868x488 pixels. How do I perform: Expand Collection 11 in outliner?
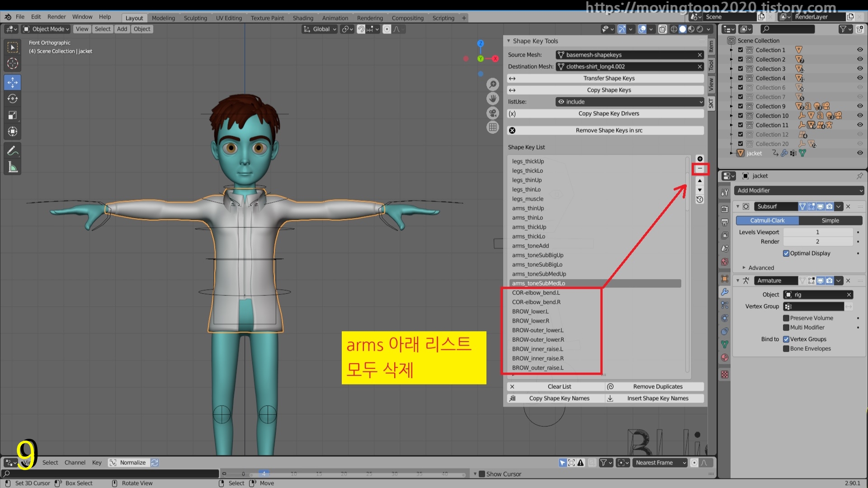[x=731, y=125]
